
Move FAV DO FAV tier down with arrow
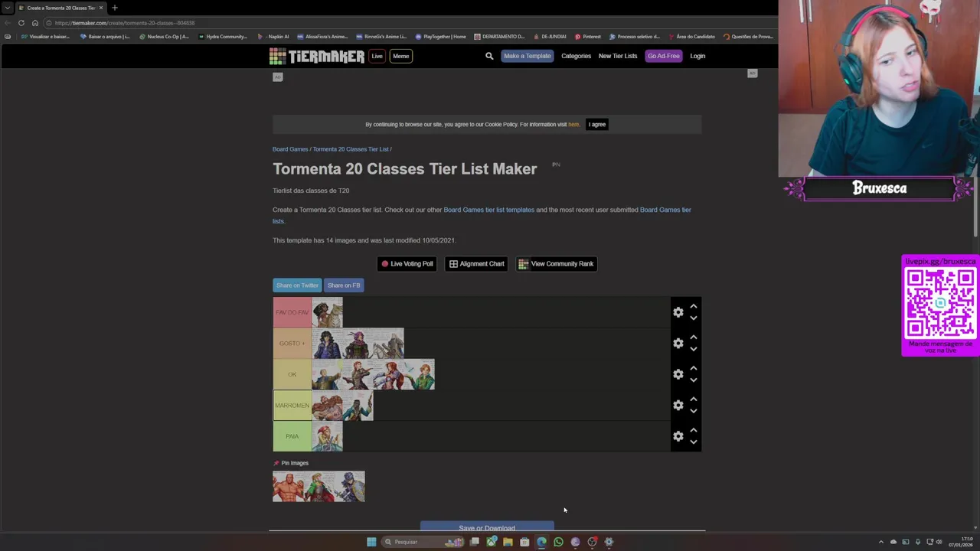click(x=693, y=318)
